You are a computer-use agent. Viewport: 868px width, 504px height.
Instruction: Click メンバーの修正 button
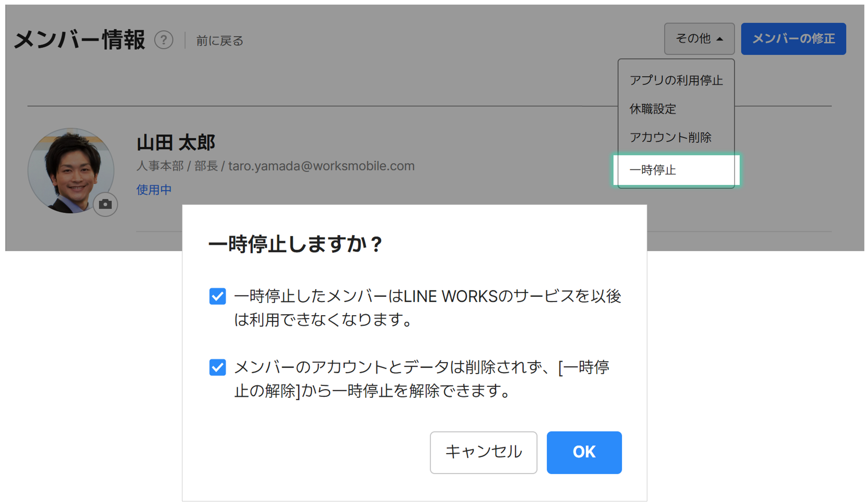point(793,39)
